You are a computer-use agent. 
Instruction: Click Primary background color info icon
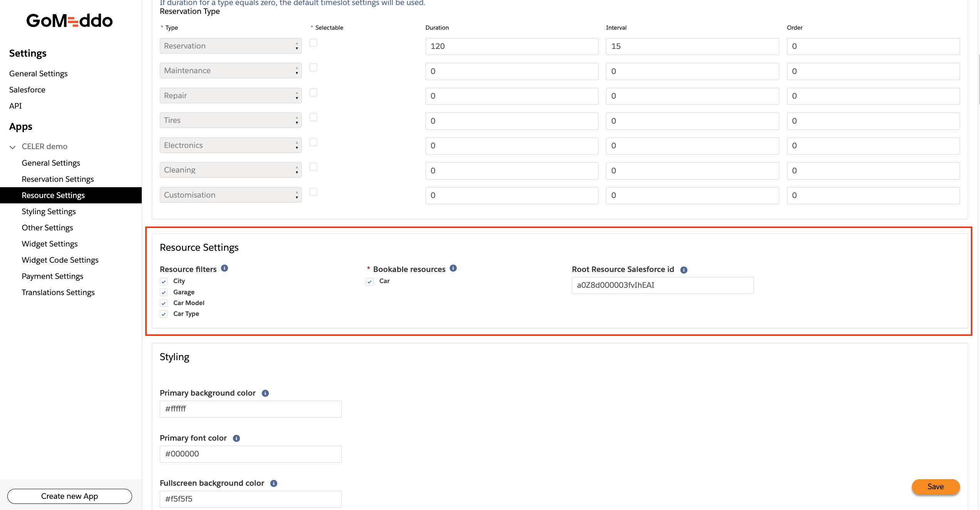[265, 393]
